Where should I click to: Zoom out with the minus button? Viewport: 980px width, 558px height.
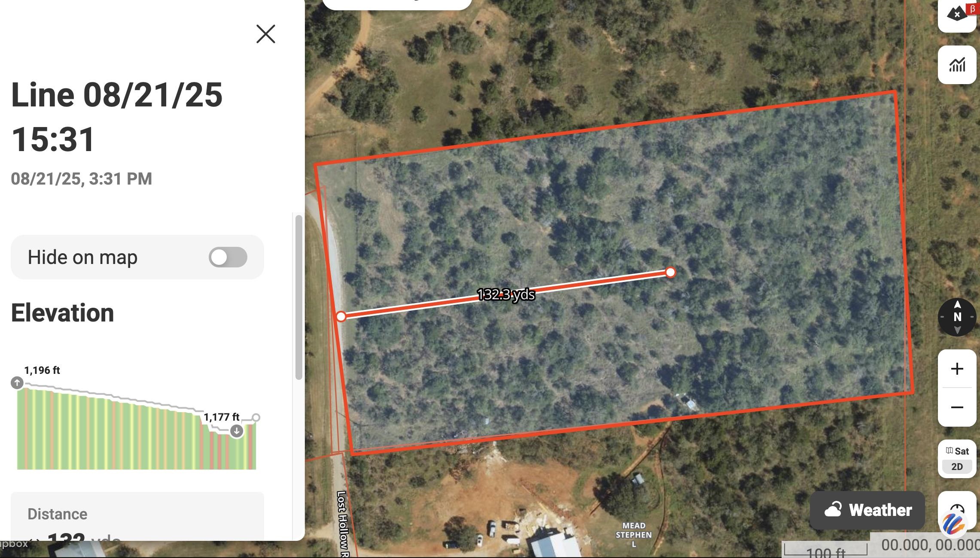(x=957, y=407)
